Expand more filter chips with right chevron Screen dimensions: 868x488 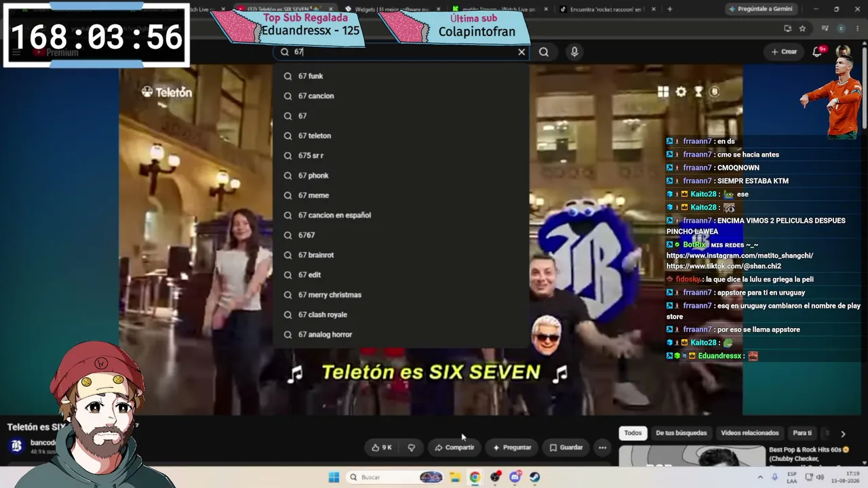click(843, 434)
